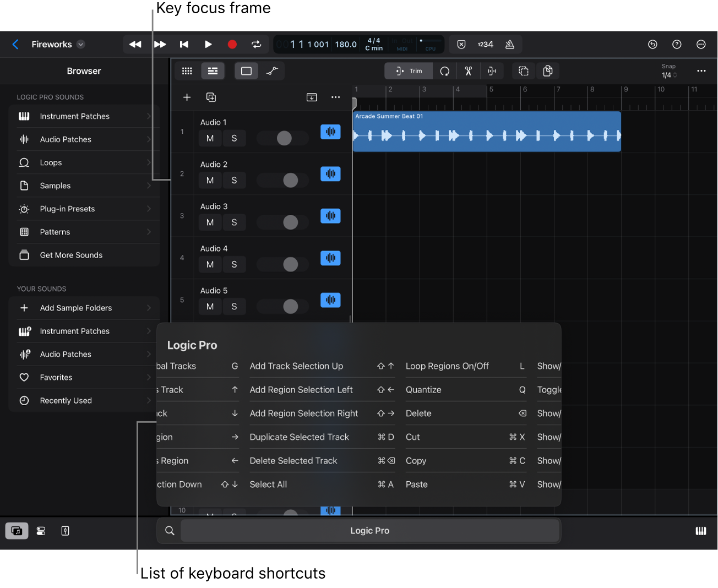Select the scissors Split tool
The height and width of the screenshot is (588, 718).
point(469,71)
